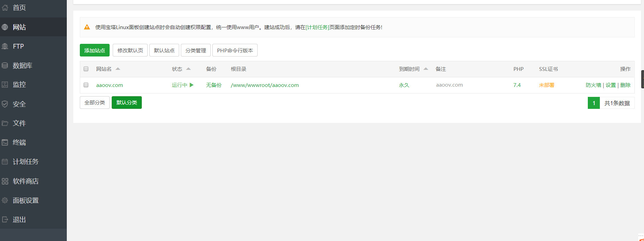Image resolution: width=644 pixels, height=241 pixels.
Task: Click the logout icon beside 退出
Action: tap(5, 219)
